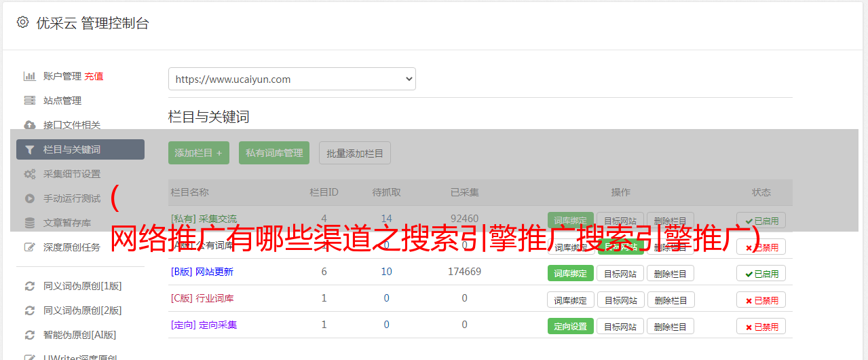
Task: Click the cloud upload icon for 接口文件相关
Action: pos(29,125)
